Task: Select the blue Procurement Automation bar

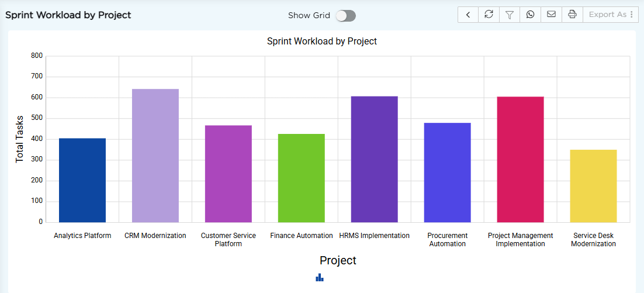Action: (447, 173)
